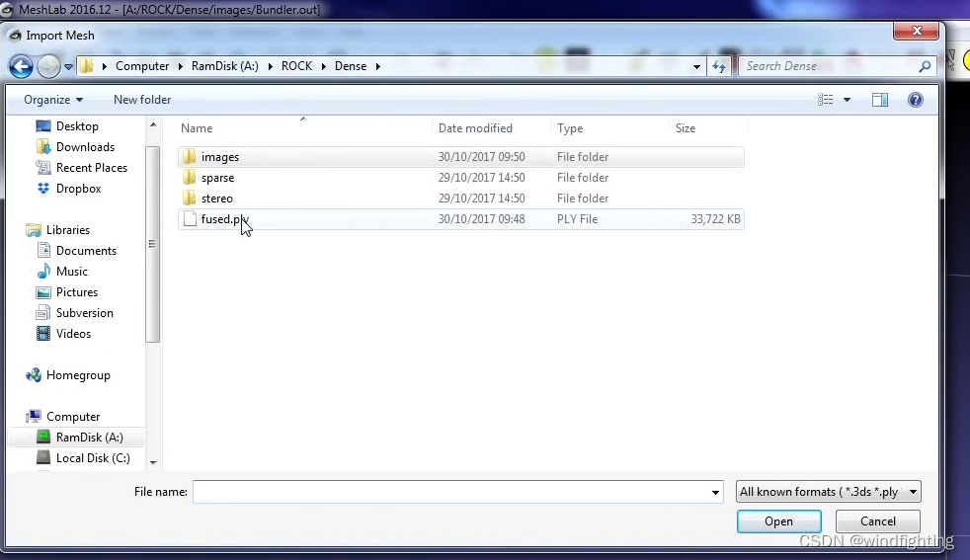970x560 pixels.
Task: Close the Import Mesh dialog
Action: pyautogui.click(x=917, y=31)
